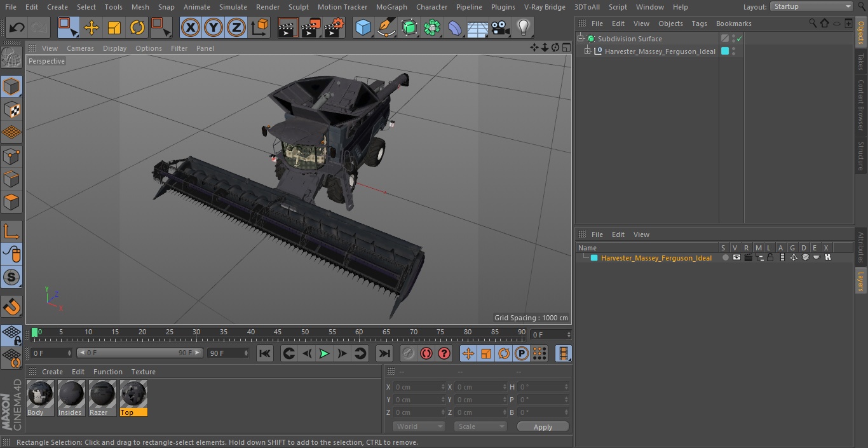868x448 pixels.
Task: Select the Scale tool
Action: click(x=114, y=27)
